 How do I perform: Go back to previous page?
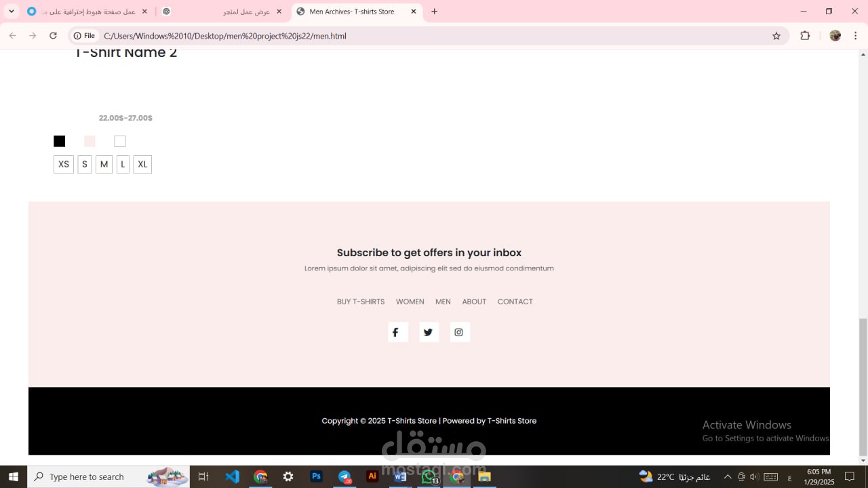(12, 36)
